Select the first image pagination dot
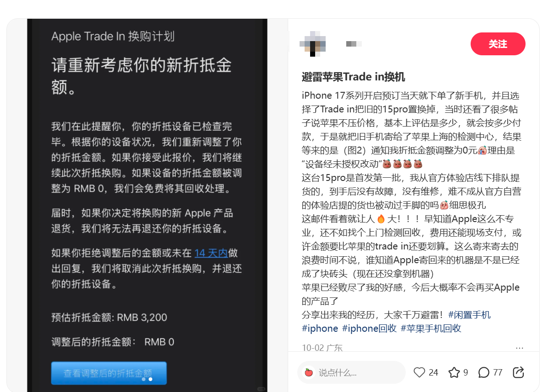Screen dimensions: 558x392 (x=144, y=379)
